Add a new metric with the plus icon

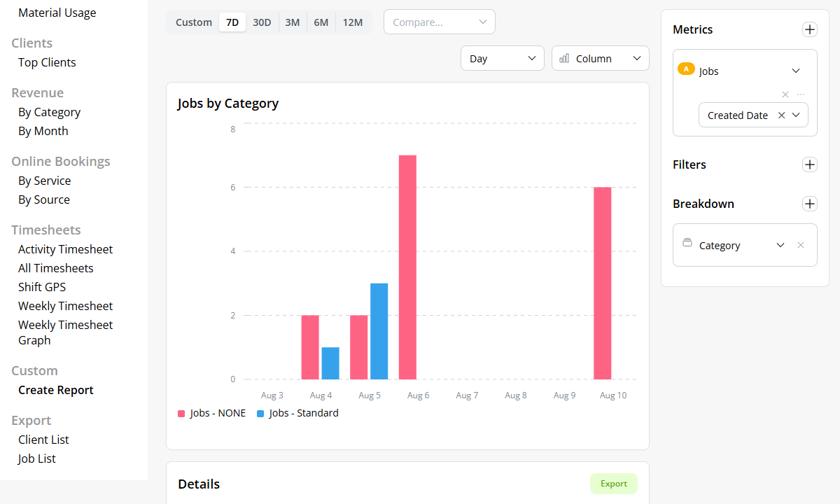[x=809, y=29]
